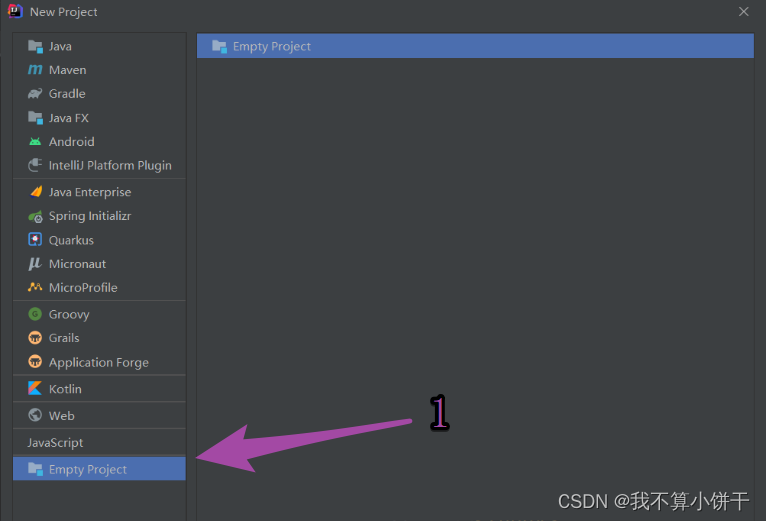Viewport: 766px width, 521px height.
Task: Pick the 'Micronaut' label
Action: (x=77, y=264)
